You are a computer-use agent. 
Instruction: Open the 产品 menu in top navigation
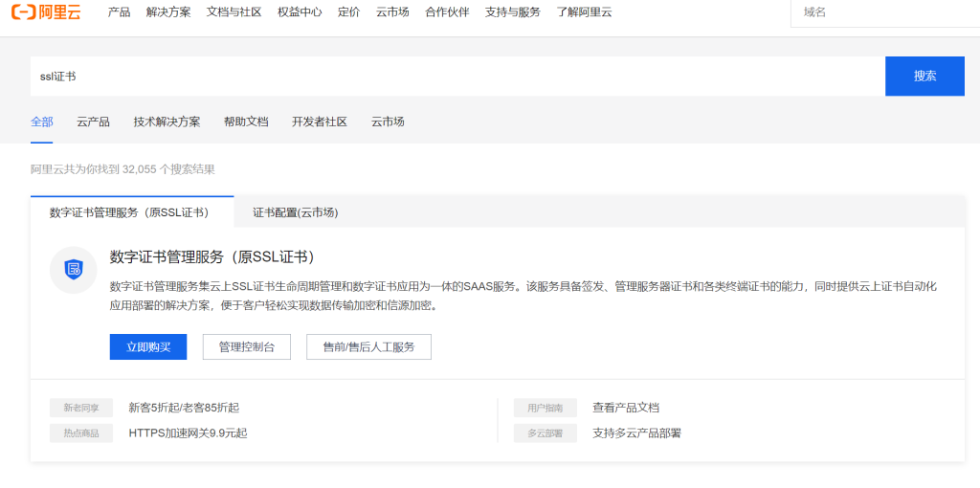pyautogui.click(x=119, y=12)
